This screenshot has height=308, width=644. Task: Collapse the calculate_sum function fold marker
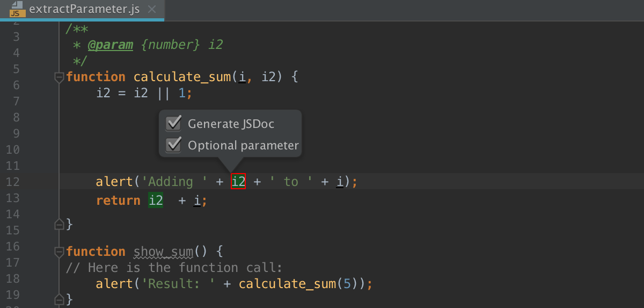click(x=59, y=77)
